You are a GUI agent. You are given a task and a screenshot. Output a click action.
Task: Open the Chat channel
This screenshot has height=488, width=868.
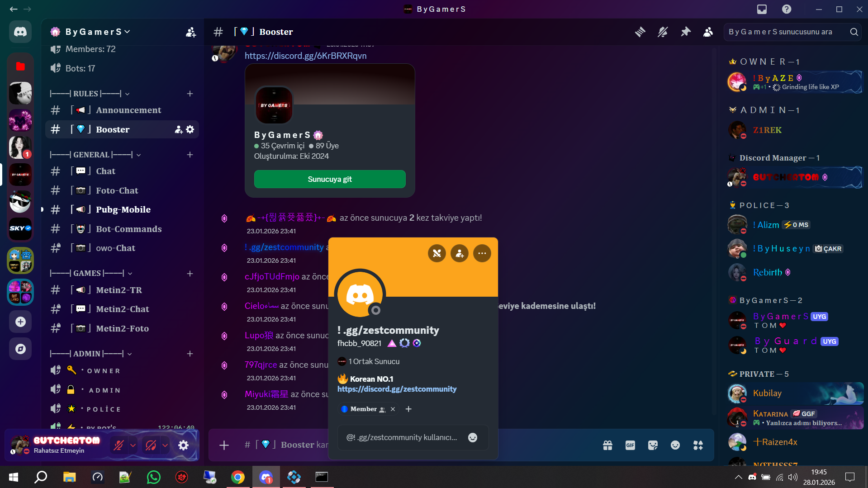point(122,171)
